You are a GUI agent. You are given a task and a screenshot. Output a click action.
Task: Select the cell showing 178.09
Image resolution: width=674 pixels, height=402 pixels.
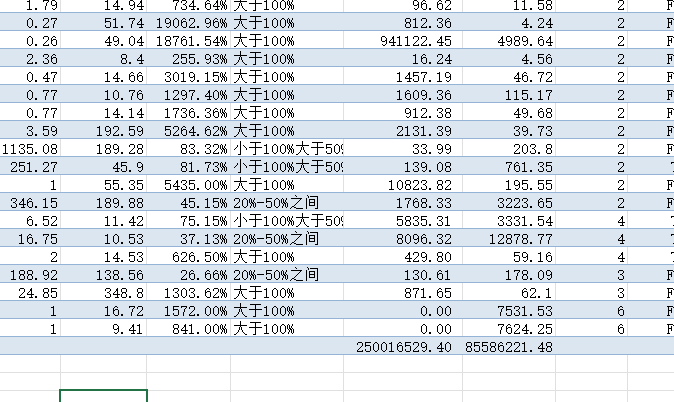(509, 275)
